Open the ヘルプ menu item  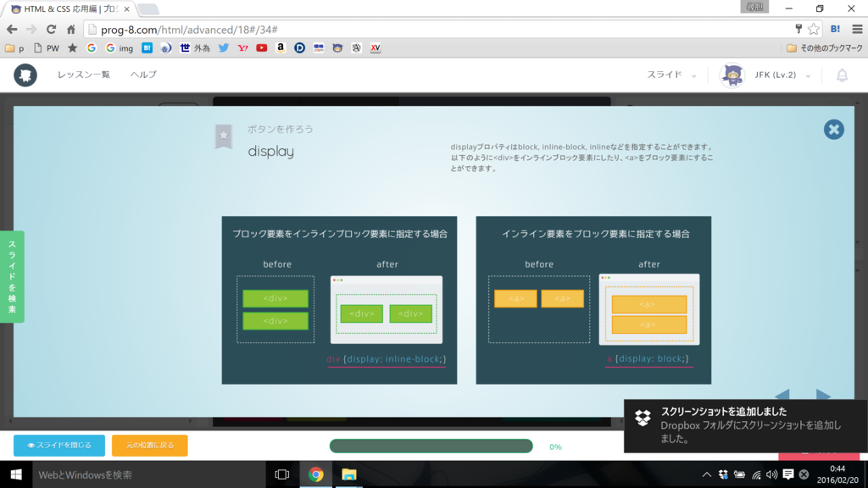click(x=143, y=75)
